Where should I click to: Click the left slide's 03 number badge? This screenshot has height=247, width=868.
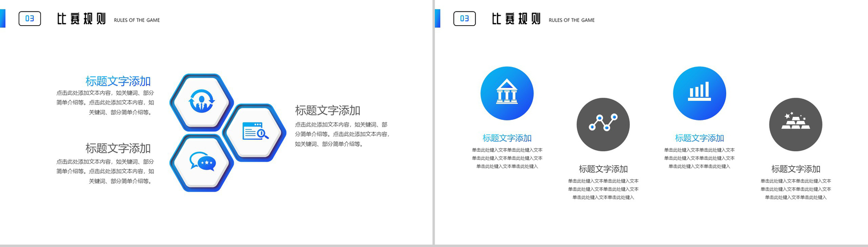point(30,19)
